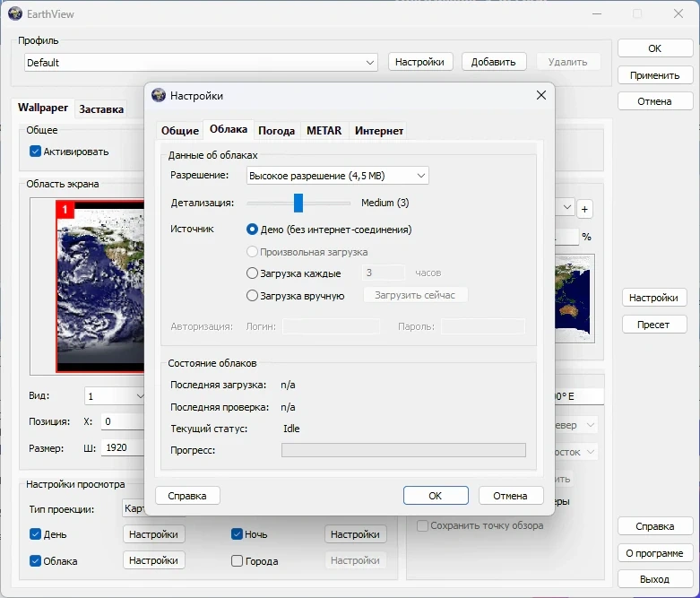Select the Wallpaper tab in main window
700x598 pixels.
tap(43, 108)
